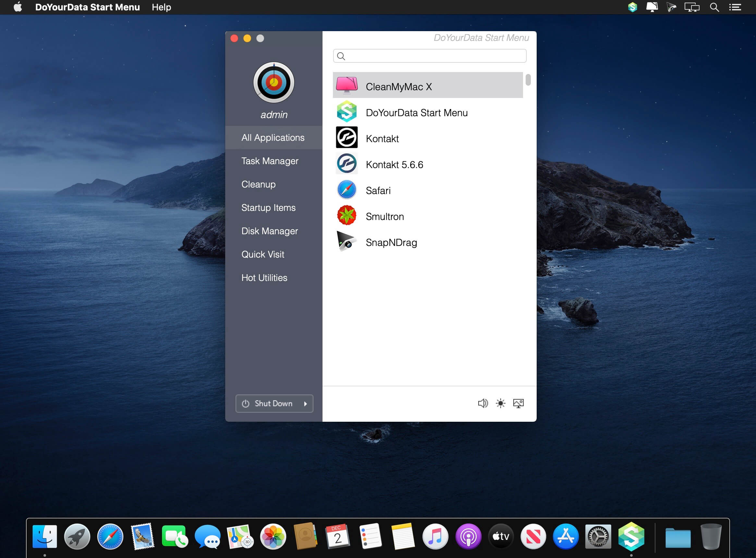Open the Help menu
This screenshot has width=756, height=558.
[x=161, y=7]
